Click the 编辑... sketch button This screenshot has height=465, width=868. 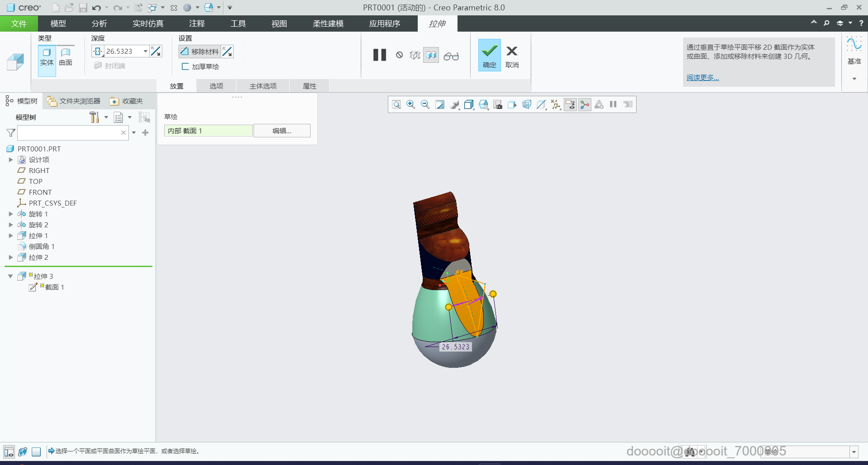282,131
